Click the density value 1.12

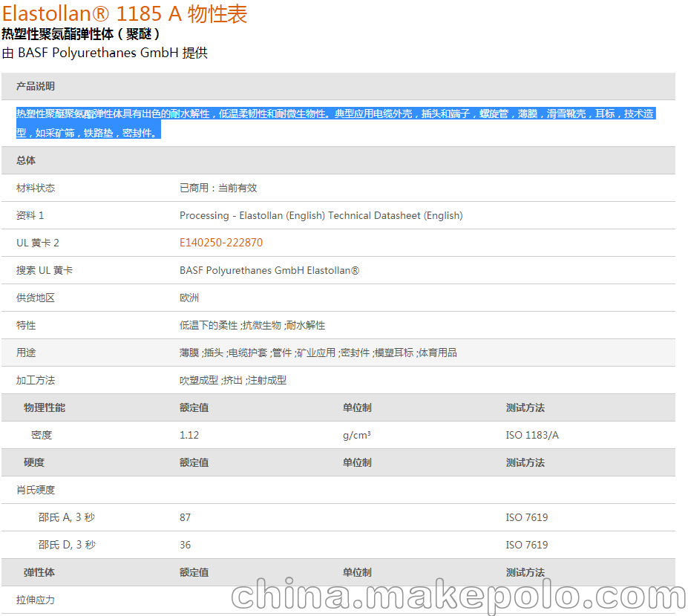point(189,435)
